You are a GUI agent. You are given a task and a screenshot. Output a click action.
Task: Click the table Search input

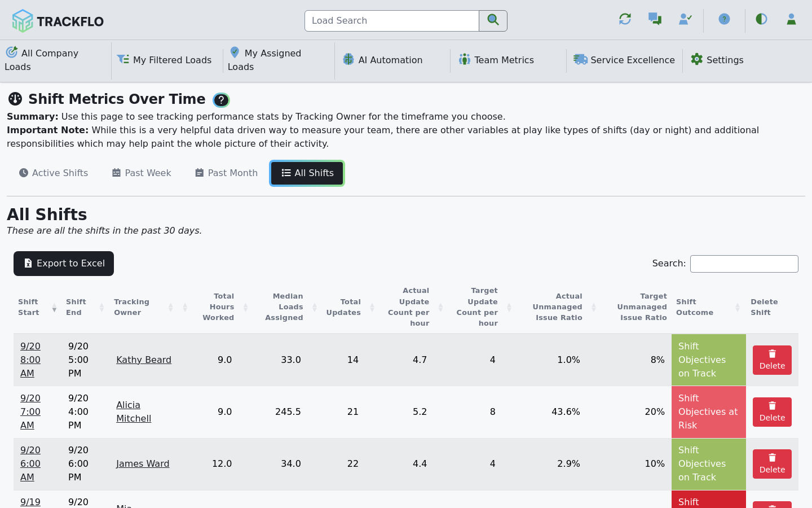click(744, 264)
